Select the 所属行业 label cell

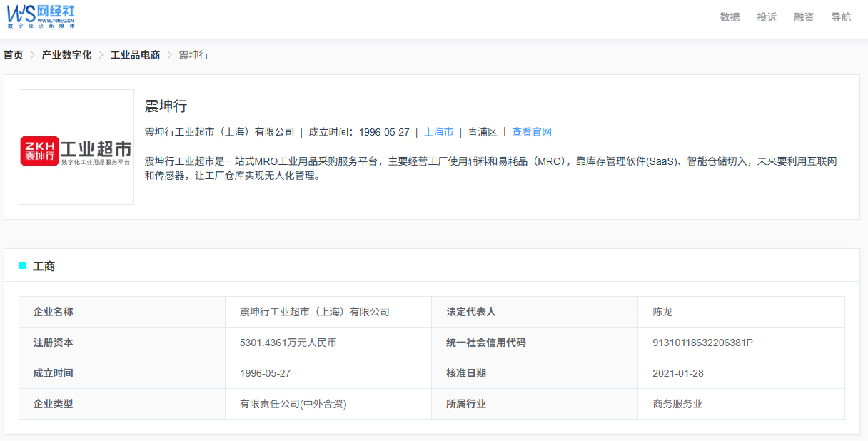535,404
